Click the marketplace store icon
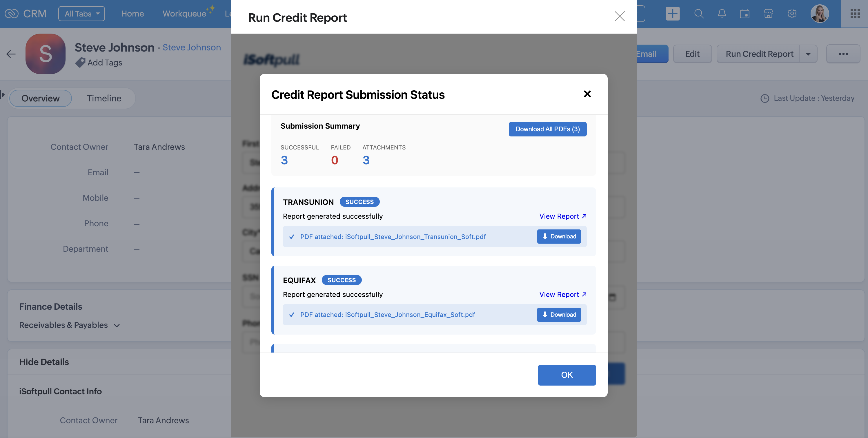This screenshot has width=868, height=438. click(768, 14)
